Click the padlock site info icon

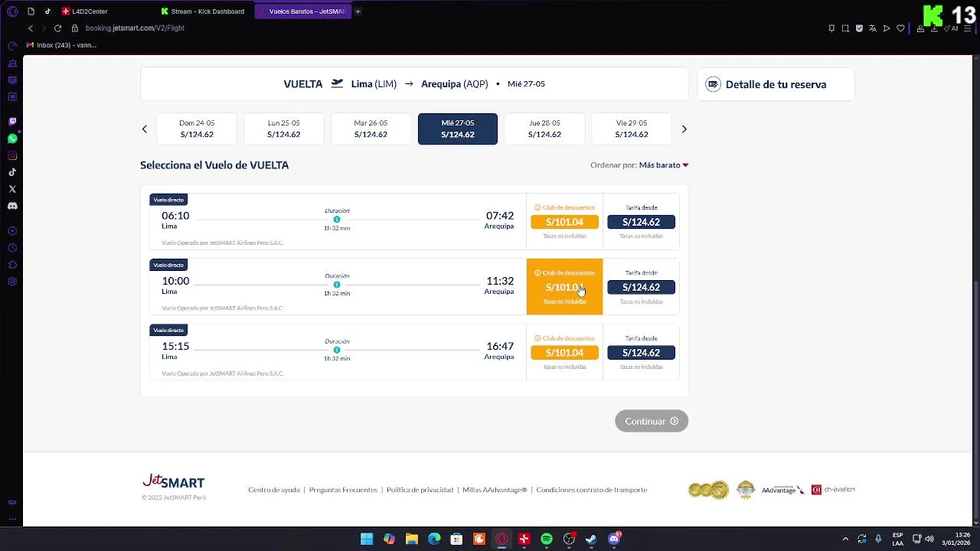point(75,28)
